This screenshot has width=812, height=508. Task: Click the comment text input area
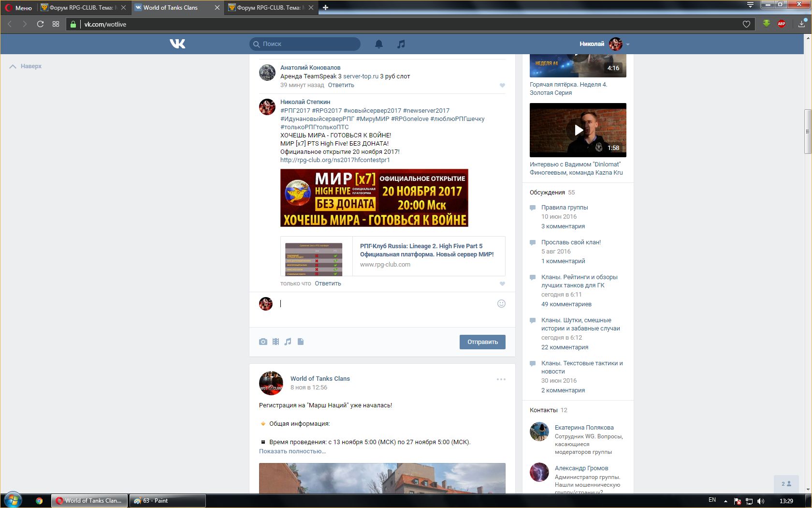386,304
